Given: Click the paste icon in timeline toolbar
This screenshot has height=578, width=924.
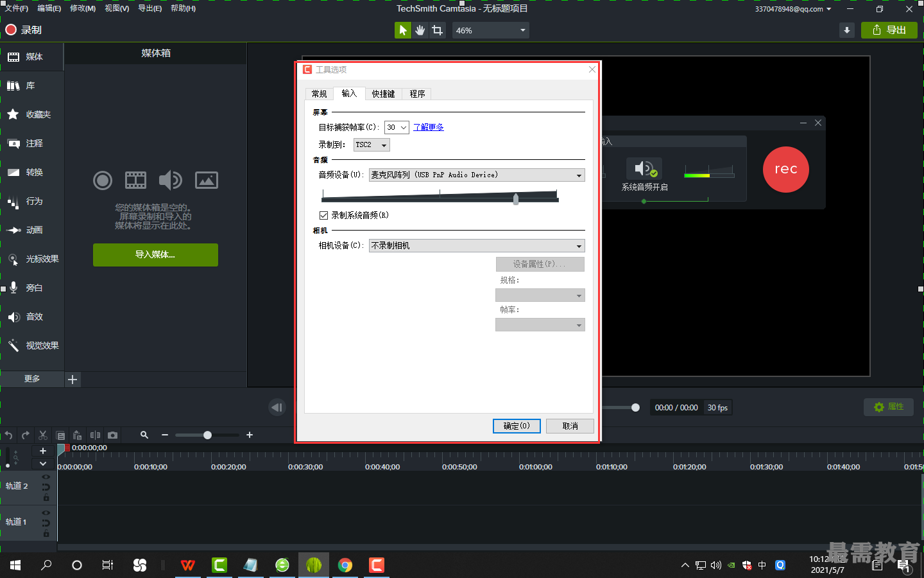Looking at the screenshot, I should pos(78,435).
